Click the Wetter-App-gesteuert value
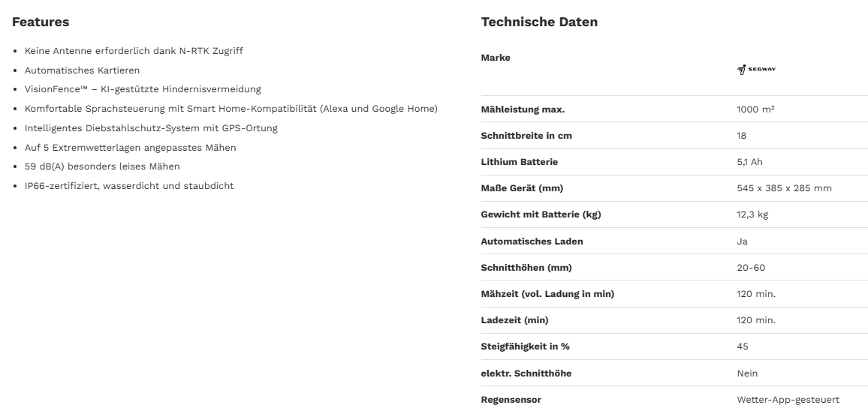This screenshot has height=408, width=868. pos(788,400)
